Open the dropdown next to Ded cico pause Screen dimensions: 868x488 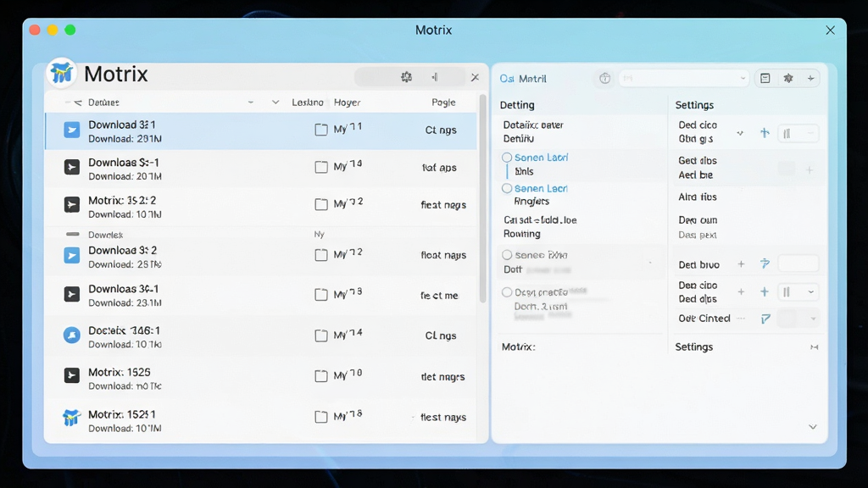[x=810, y=133]
